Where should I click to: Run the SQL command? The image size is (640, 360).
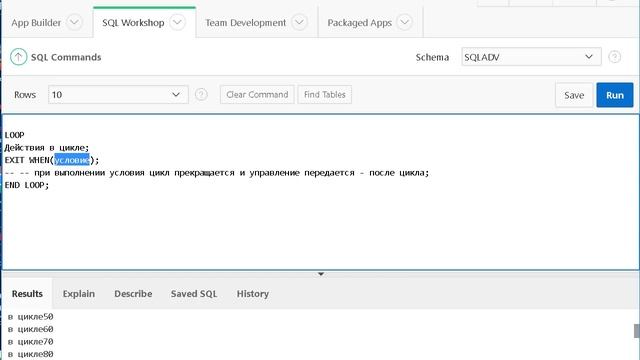point(615,95)
